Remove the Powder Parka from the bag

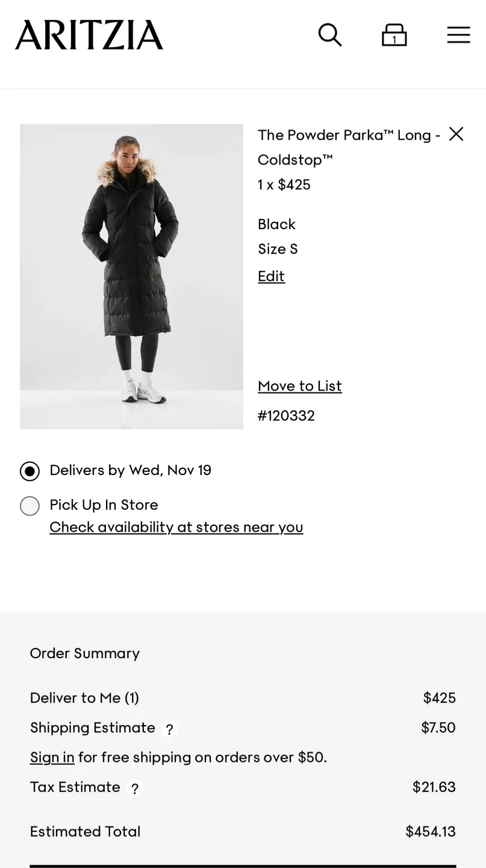coord(456,134)
